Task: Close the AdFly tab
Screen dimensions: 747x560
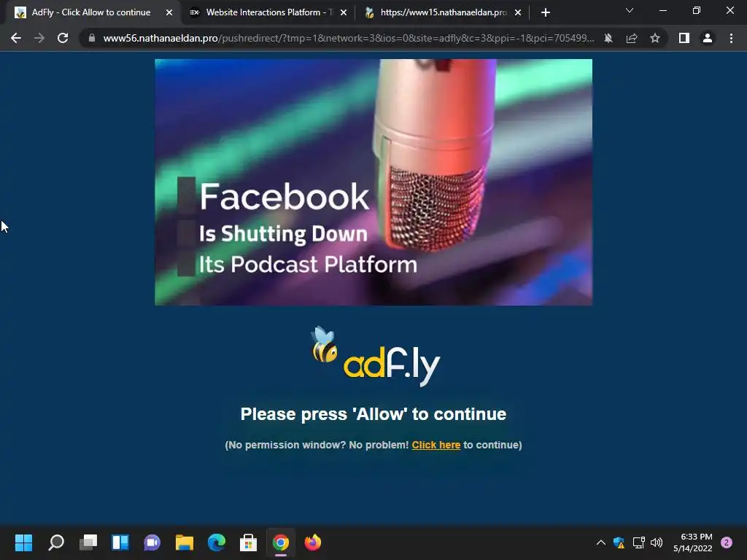Action: [x=169, y=12]
